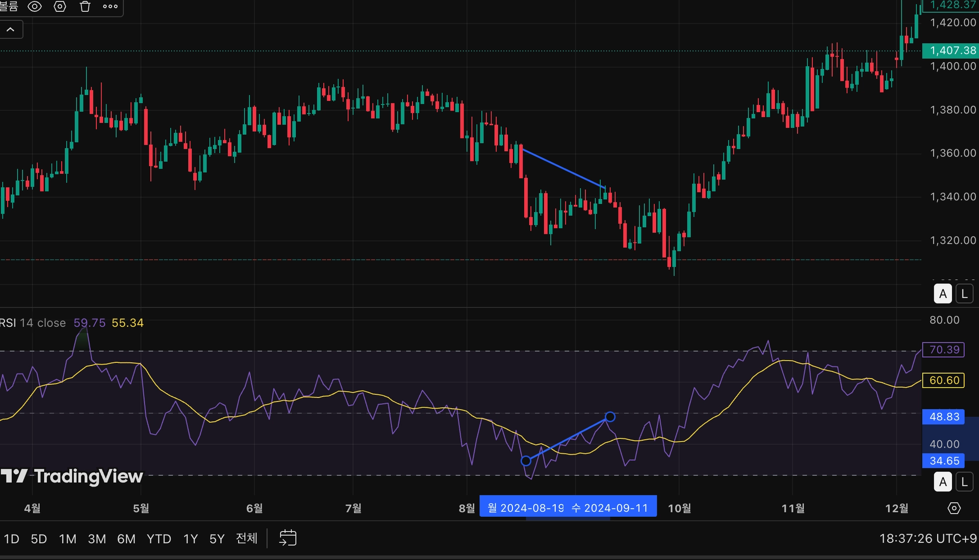979x560 pixels.
Task: Click the TradingView logo
Action: coord(72,476)
